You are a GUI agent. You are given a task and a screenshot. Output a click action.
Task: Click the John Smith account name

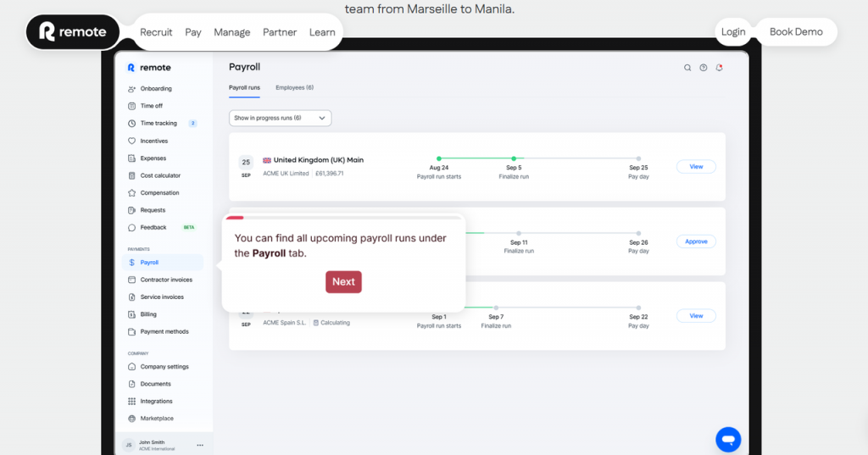(152, 442)
